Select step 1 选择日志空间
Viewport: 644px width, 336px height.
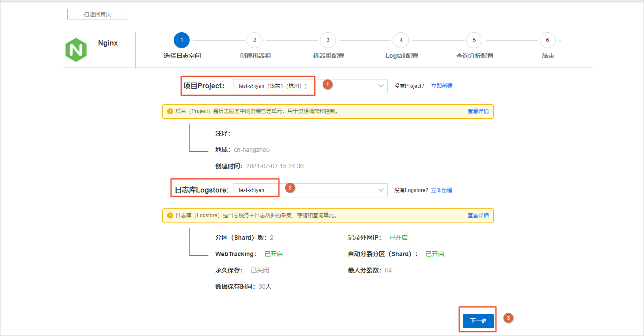point(182,40)
